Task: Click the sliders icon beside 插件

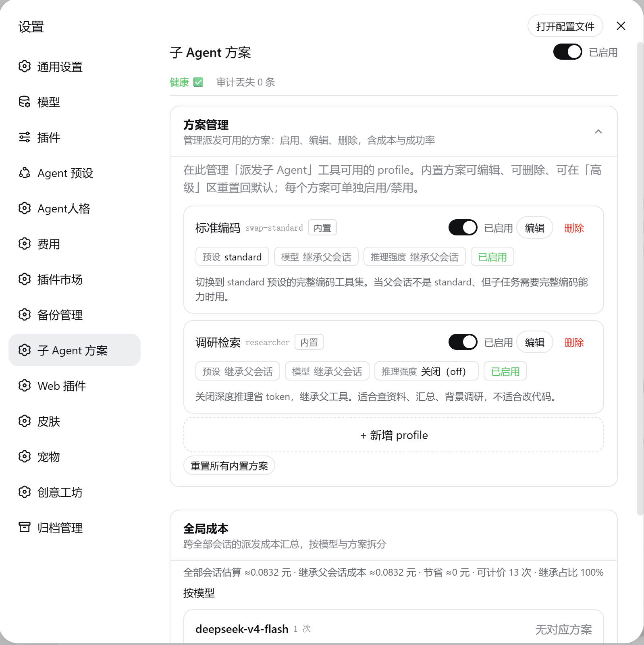Action: point(25,137)
